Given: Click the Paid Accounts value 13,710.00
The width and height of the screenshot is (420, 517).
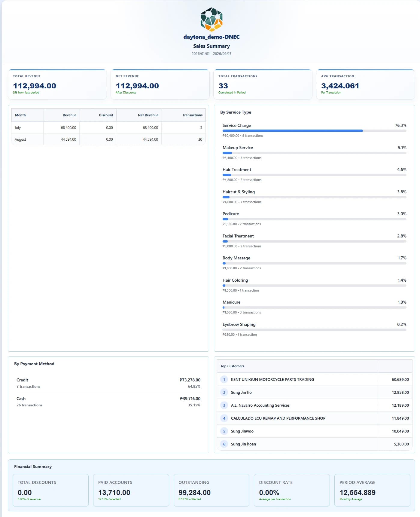Looking at the screenshot, I should coord(114,492).
